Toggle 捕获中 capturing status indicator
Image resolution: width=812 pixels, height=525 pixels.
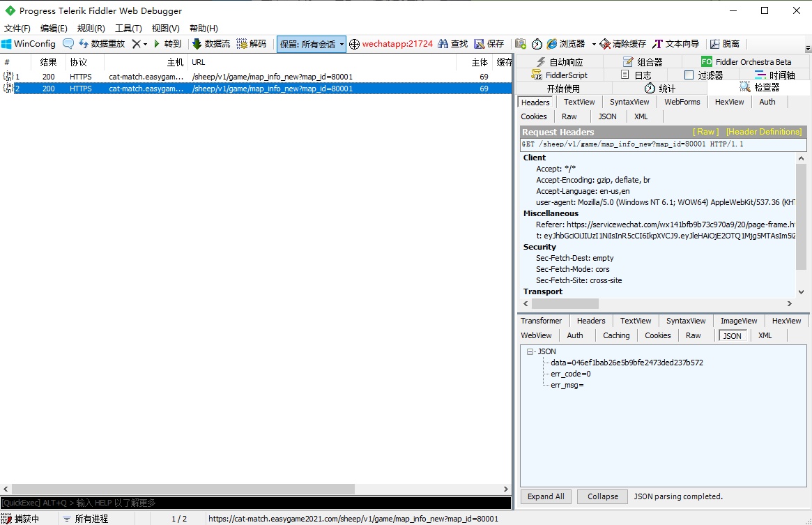click(x=21, y=519)
